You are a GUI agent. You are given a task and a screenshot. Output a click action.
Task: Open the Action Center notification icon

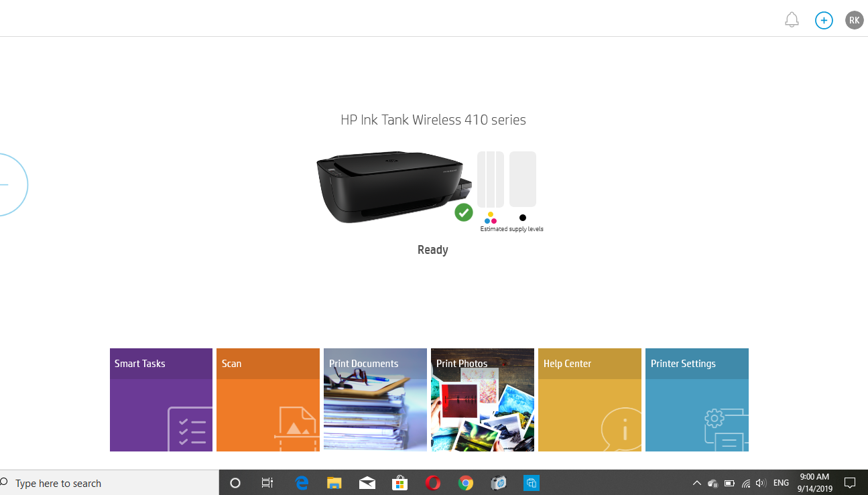pos(850,483)
